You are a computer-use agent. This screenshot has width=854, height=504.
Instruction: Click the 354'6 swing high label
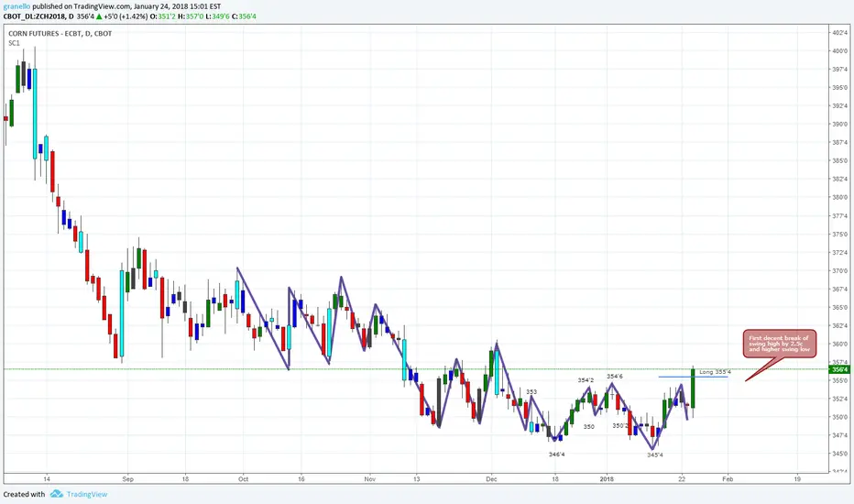click(614, 377)
